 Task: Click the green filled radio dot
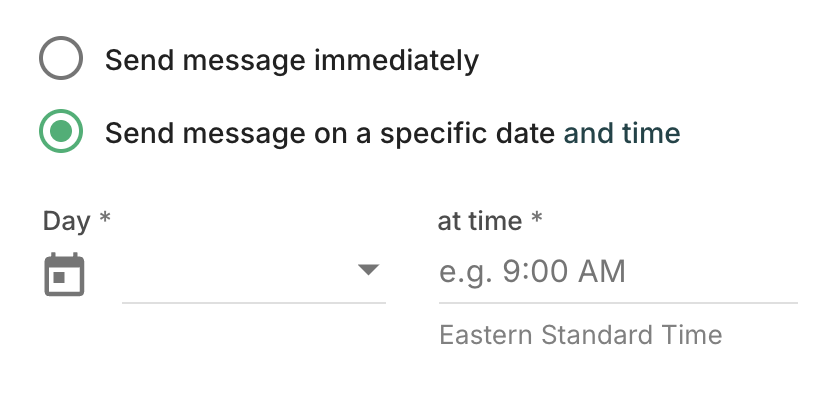coord(61,132)
